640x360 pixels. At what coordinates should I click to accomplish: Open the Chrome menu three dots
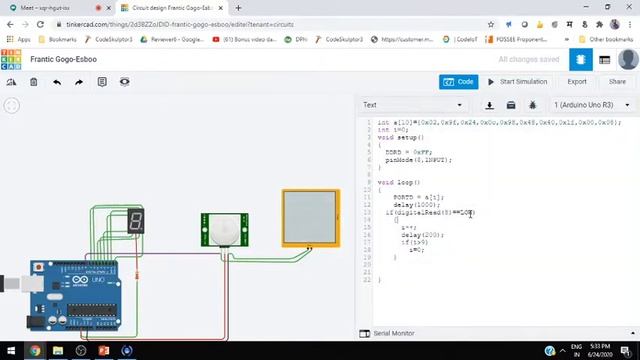click(x=631, y=24)
